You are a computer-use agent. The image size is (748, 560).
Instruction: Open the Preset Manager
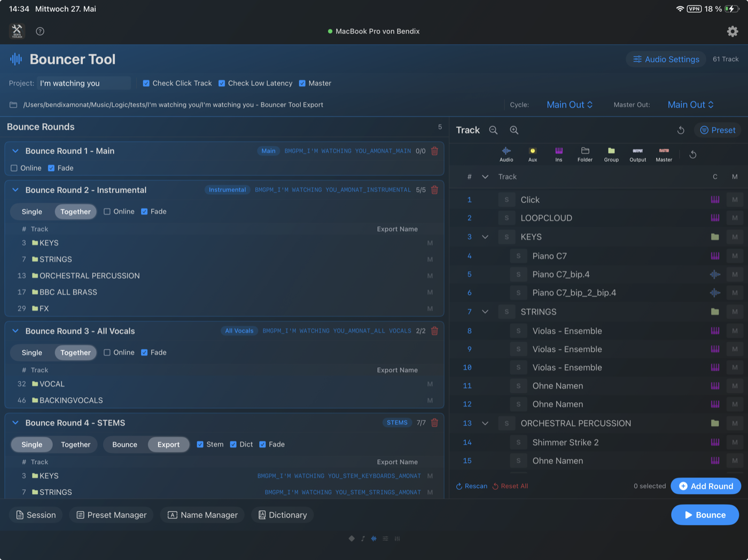tap(111, 515)
